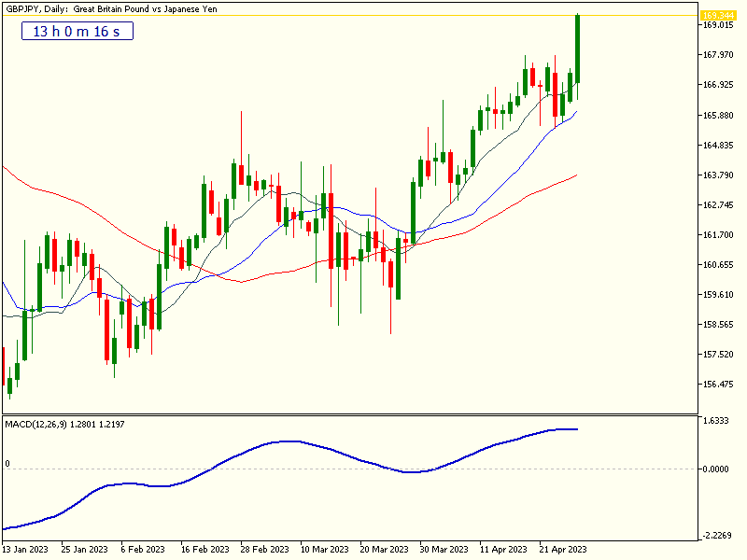Select the highlighted current price tag 169.344

tap(717, 16)
